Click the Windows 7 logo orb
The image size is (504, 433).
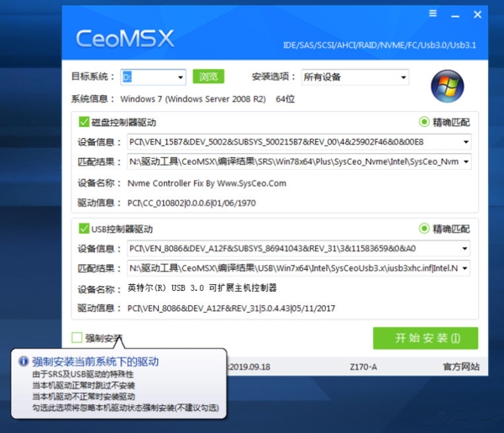447,87
